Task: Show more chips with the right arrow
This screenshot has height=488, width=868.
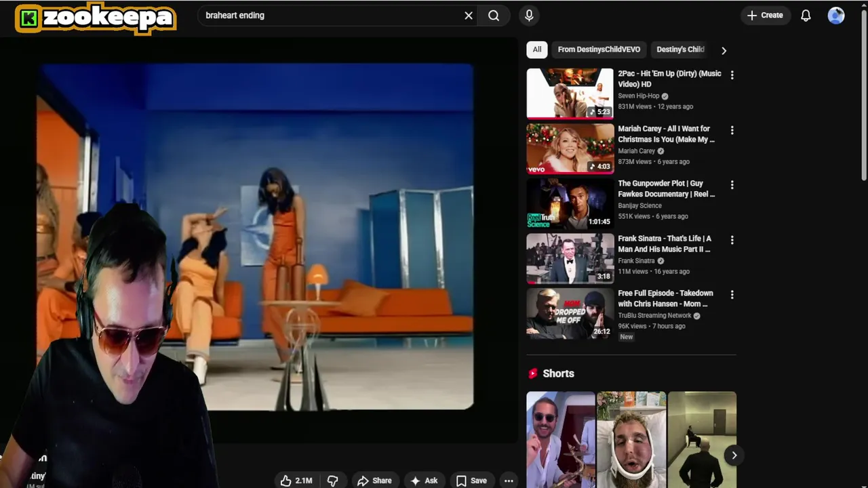Action: [x=724, y=50]
